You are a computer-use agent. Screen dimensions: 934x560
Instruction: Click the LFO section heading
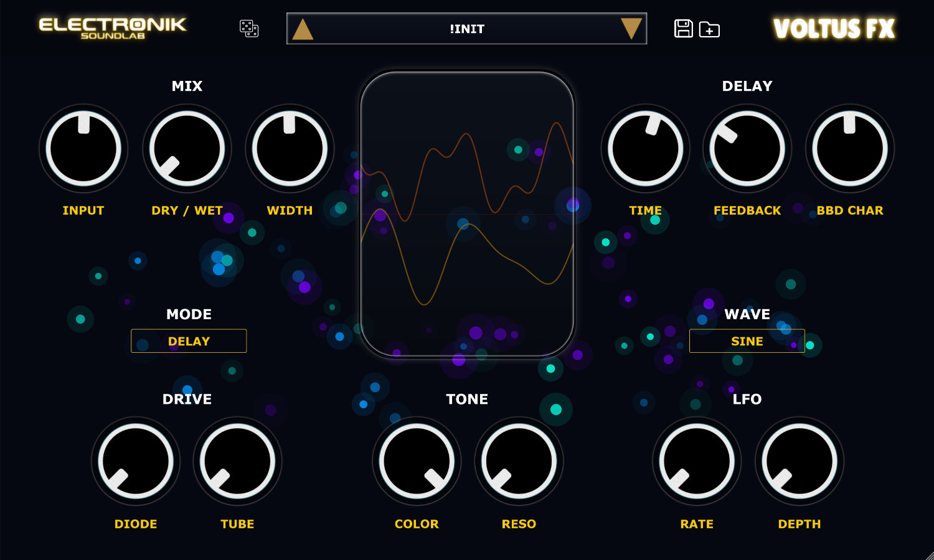tap(747, 399)
